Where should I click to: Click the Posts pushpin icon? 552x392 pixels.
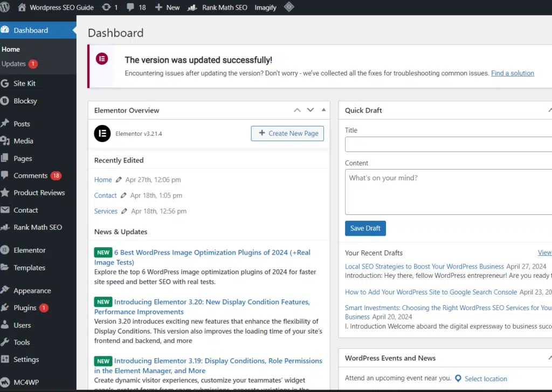(x=5, y=123)
